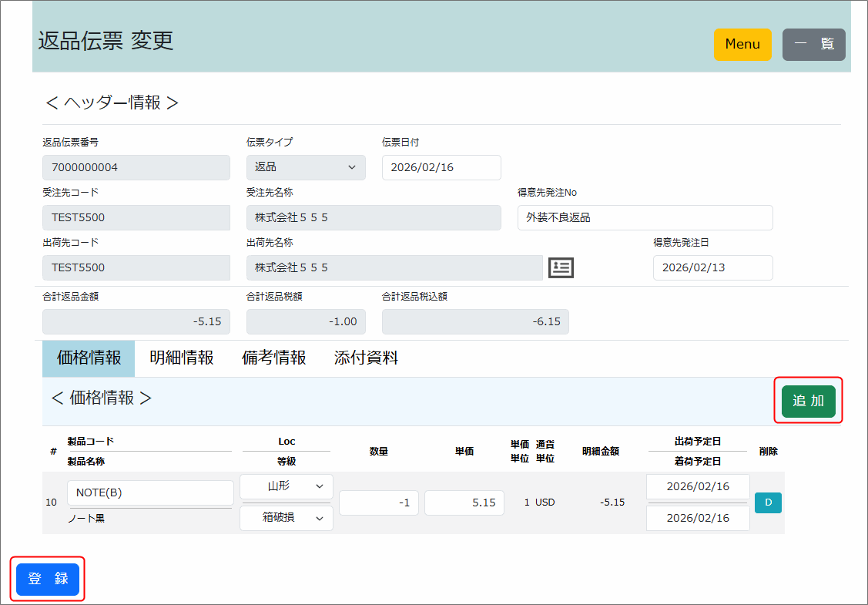Screen dimensions: 868x605
Task: Click the blue 登録 button
Action: pyautogui.click(x=48, y=580)
